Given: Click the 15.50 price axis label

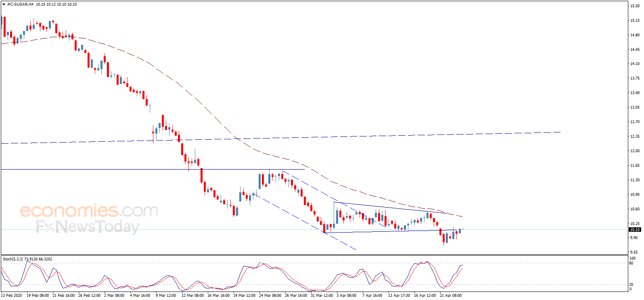Looking at the screenshot, I should [x=635, y=6].
